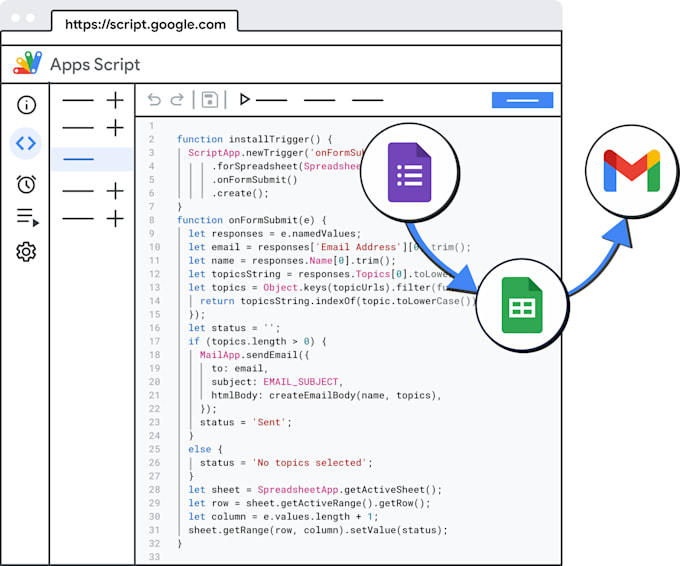
Task: Click 'MailApp.sendEmail({' code line
Action: pos(255,355)
